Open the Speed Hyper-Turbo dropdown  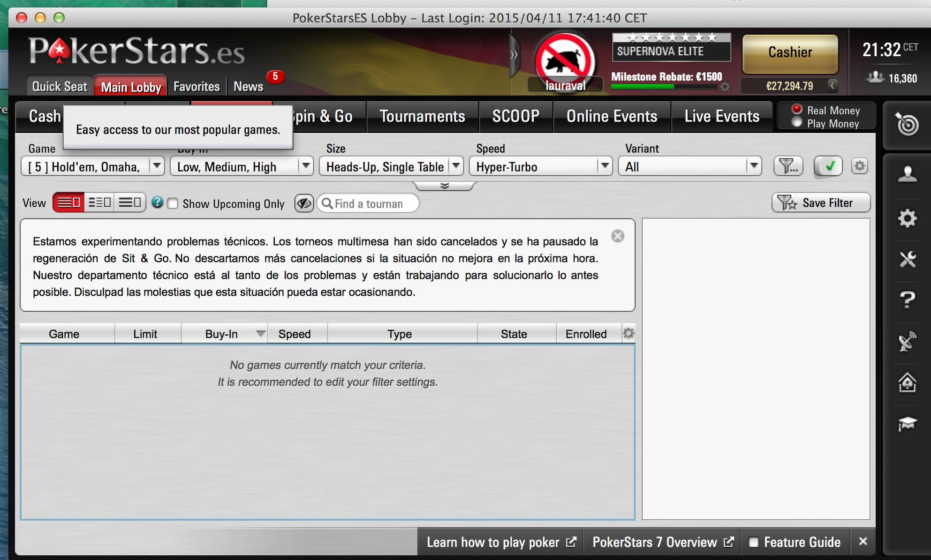(541, 166)
